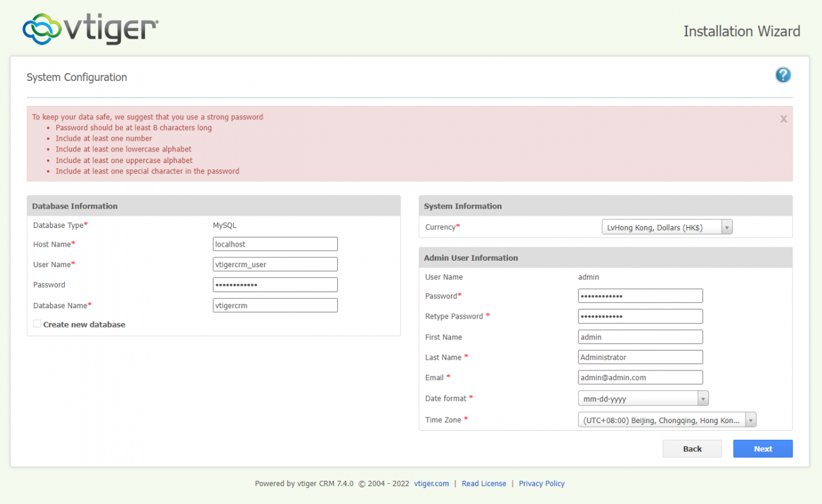The height and width of the screenshot is (504, 822).
Task: Click the database Password field
Action: tap(275, 284)
